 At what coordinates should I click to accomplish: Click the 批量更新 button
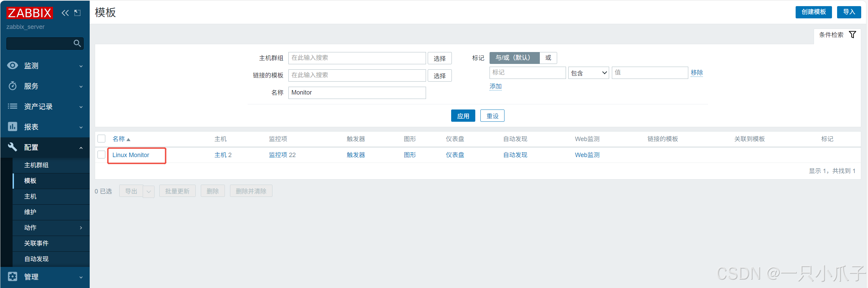pos(177,191)
